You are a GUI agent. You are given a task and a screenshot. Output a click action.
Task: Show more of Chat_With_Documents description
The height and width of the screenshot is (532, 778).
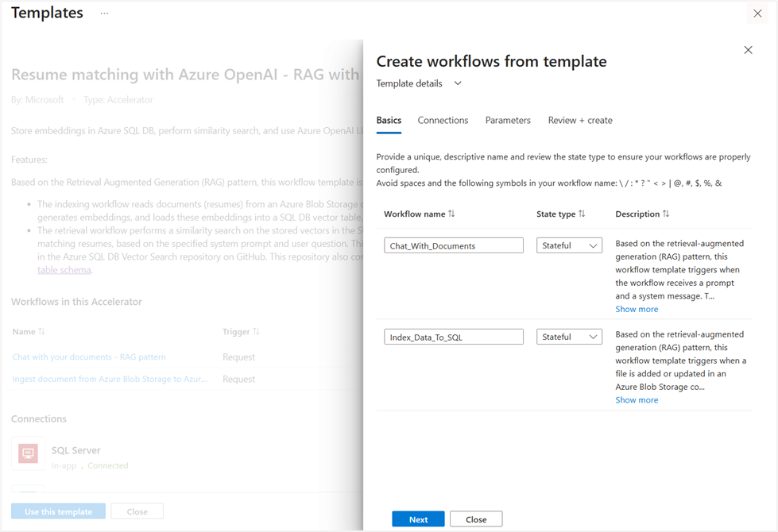(x=637, y=309)
